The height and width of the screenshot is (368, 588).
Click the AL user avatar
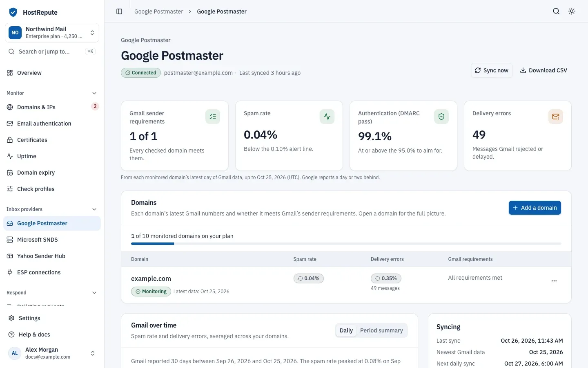point(15,353)
